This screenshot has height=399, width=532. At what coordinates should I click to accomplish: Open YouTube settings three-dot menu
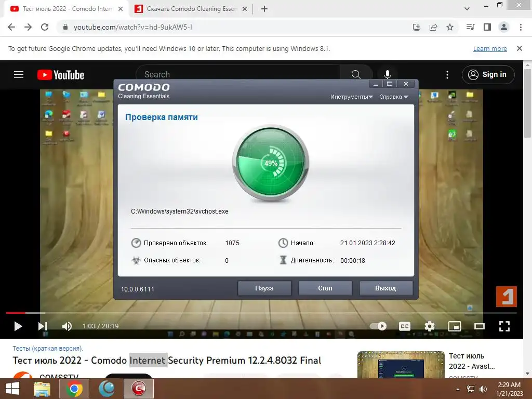(447, 75)
